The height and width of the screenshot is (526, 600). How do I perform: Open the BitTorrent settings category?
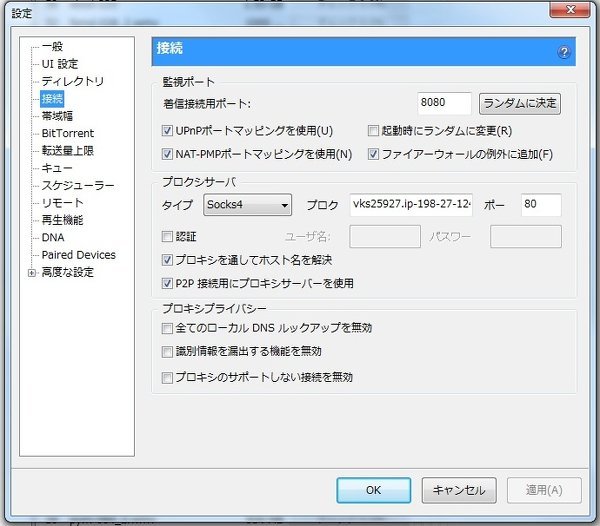click(67, 133)
